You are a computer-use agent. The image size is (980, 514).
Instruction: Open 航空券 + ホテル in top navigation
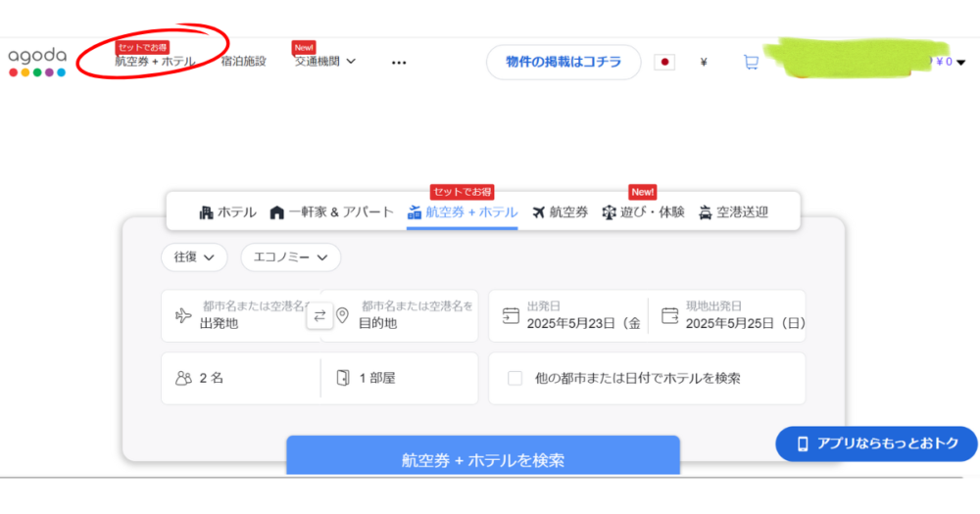click(x=155, y=62)
